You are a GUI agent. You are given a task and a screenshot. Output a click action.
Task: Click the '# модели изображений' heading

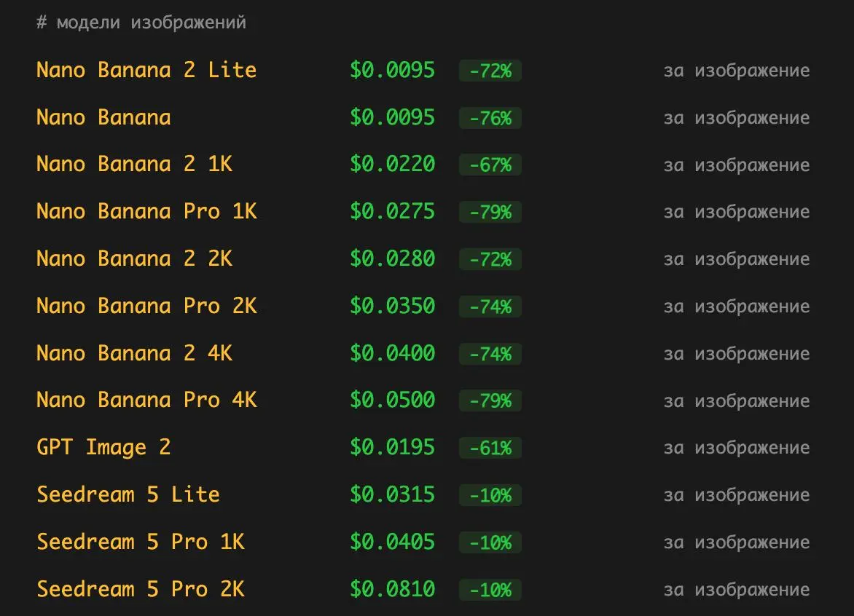click(x=141, y=23)
